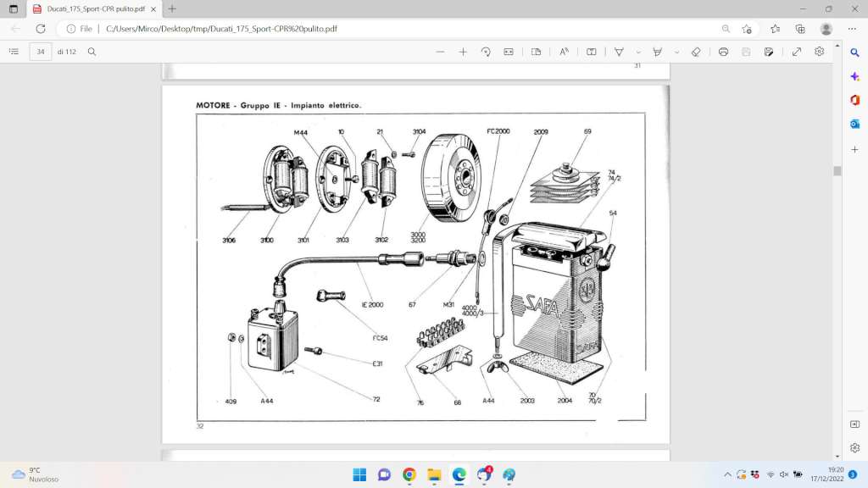Open Discover in the Edge sidebar
Image resolution: width=868 pixels, height=488 pixels.
[x=854, y=76]
